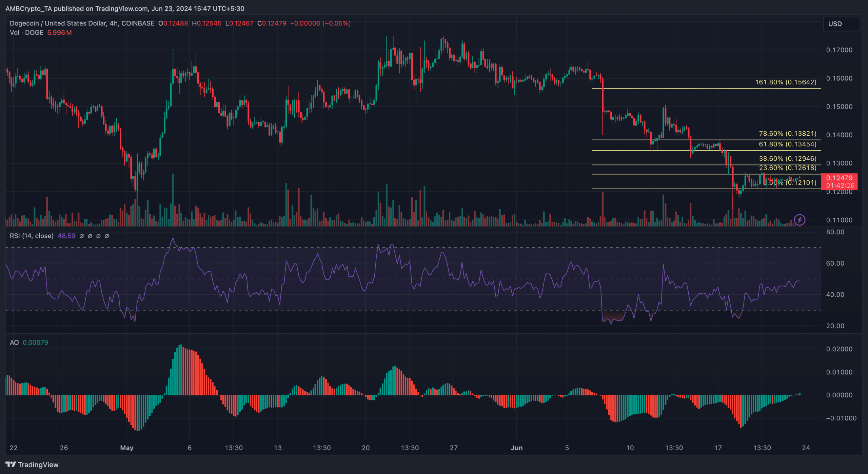
Task: Click date 6 on the time axis
Action: click(x=190, y=448)
